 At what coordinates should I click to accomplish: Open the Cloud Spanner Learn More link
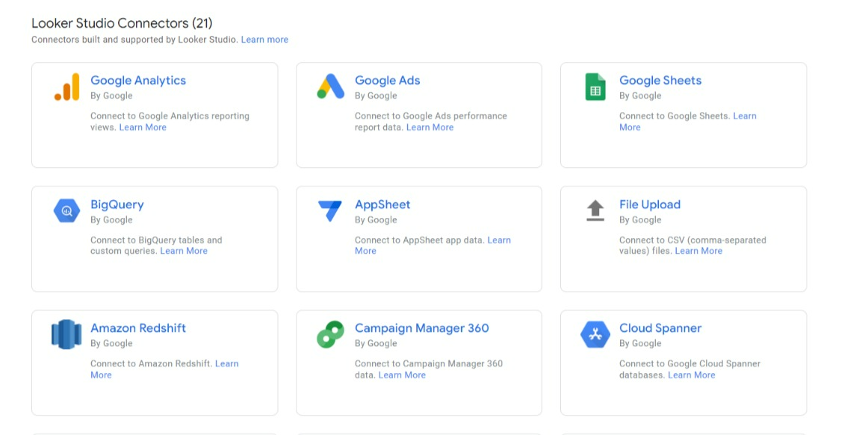(x=691, y=375)
